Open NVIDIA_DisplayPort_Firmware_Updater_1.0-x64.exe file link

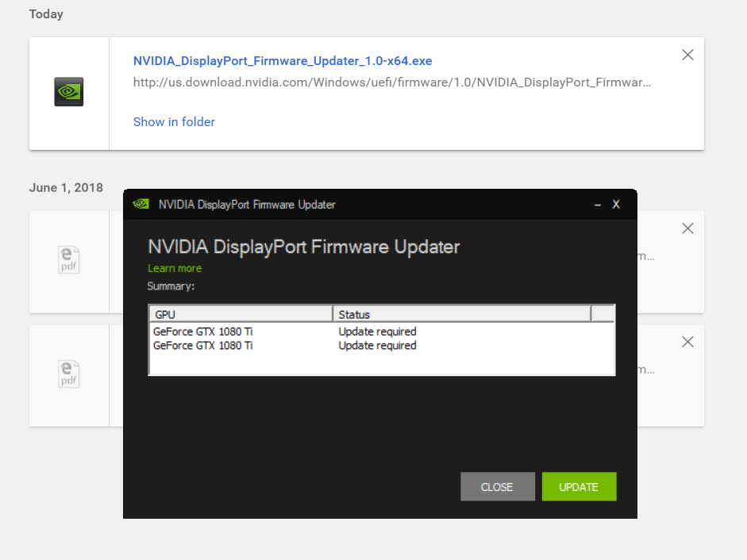[283, 61]
